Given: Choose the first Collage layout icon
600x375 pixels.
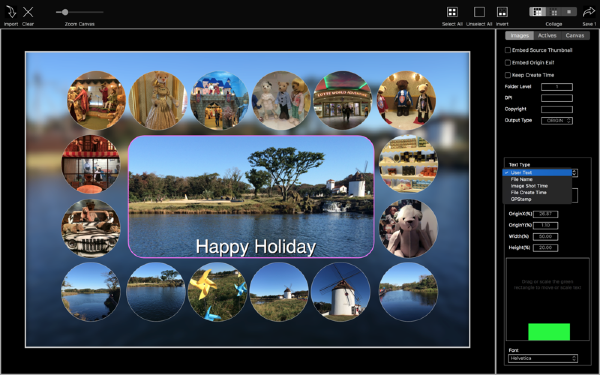Looking at the screenshot, I should coord(538,12).
